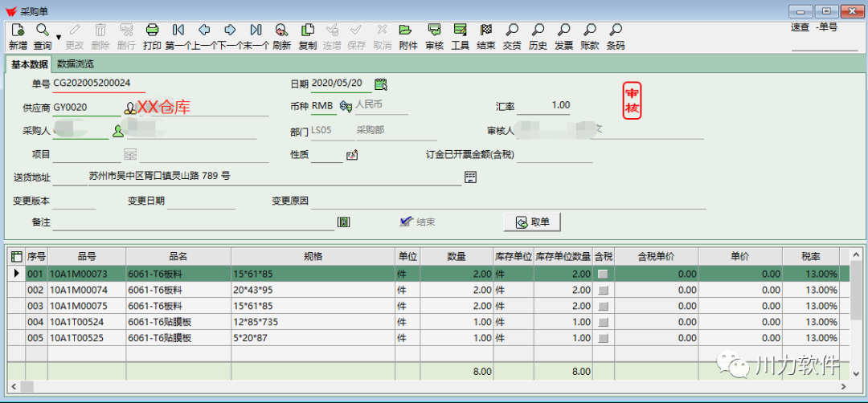Click the 刷新 (refresh) toolbar icon

(281, 35)
